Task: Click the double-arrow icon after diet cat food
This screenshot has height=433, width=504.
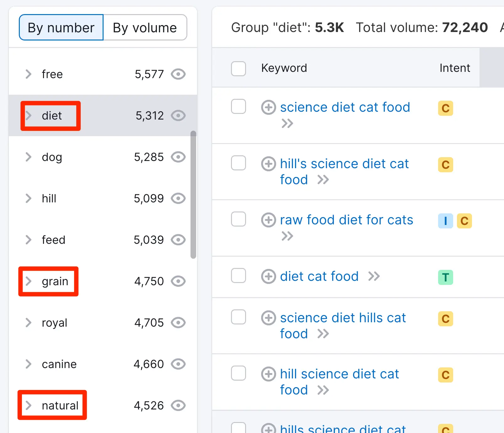Action: pyautogui.click(x=374, y=276)
